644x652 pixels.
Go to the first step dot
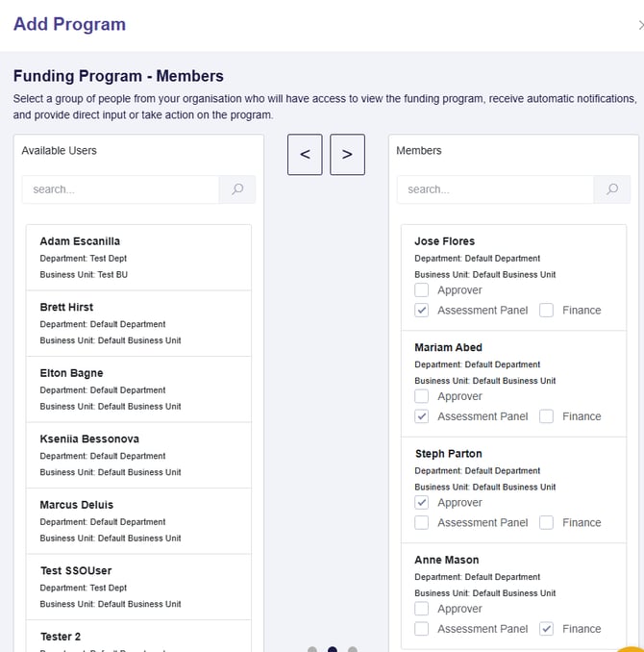[312, 650]
